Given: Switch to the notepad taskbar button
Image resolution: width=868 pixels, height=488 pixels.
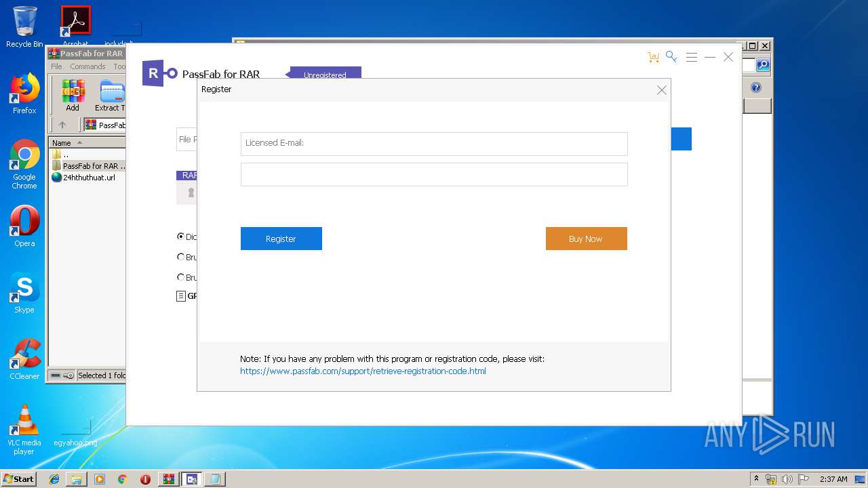Looking at the screenshot, I should click(215, 479).
